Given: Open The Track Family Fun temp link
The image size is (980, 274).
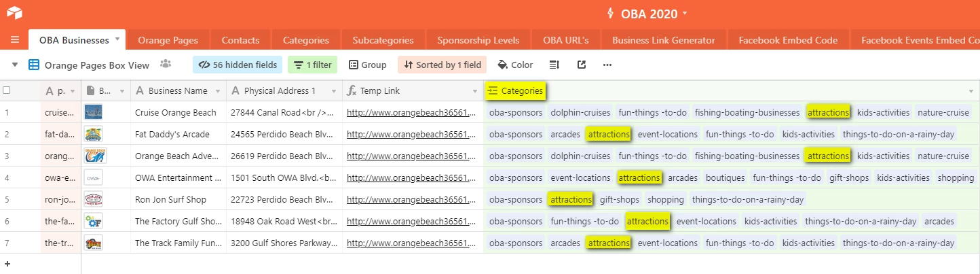Looking at the screenshot, I should (411, 243).
